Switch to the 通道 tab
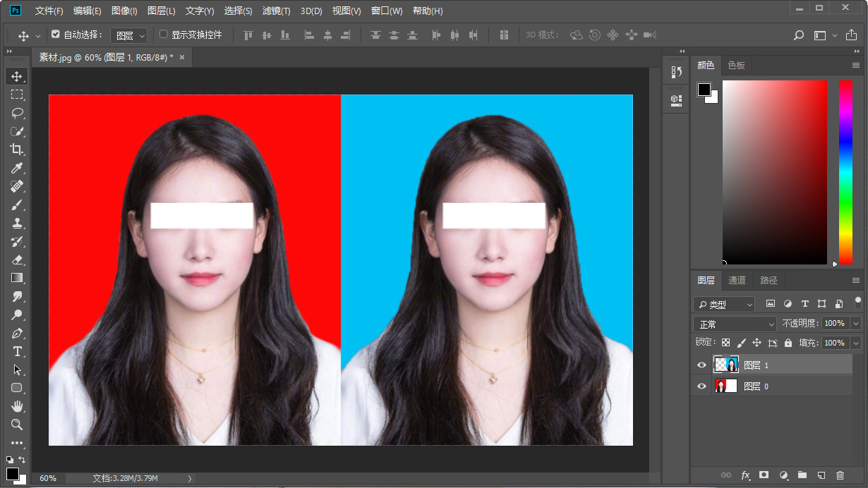 tap(737, 280)
